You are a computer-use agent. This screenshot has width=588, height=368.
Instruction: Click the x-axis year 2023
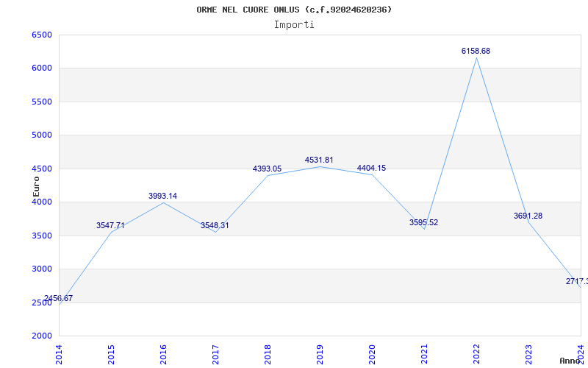528,355
